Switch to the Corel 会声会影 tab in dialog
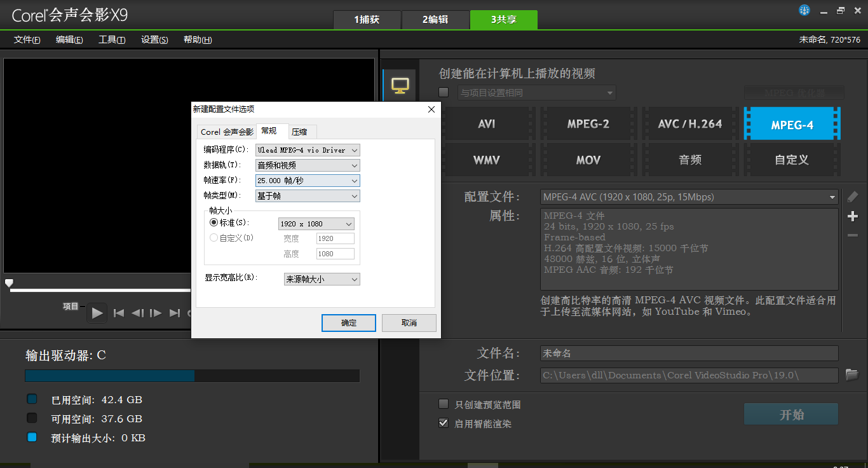Viewport: 868px width, 468px height. coord(227,132)
